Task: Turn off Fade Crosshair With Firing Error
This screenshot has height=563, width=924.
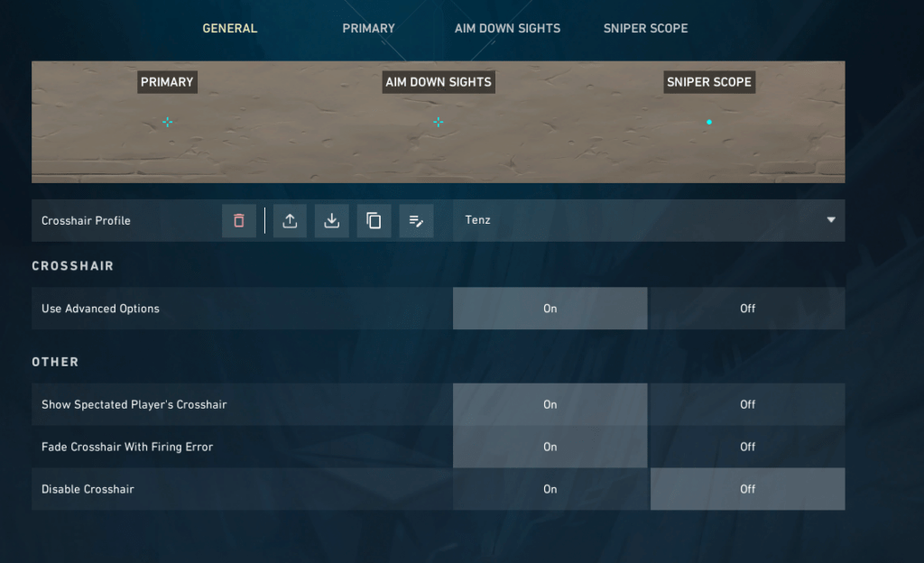Action: pos(747,446)
